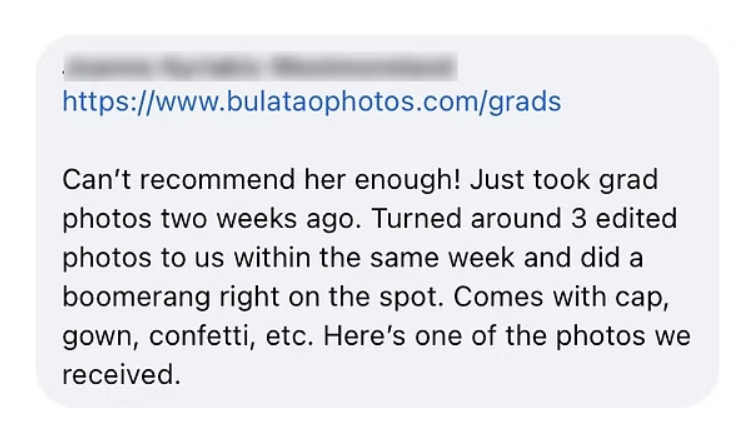Click the word "confetti" in the message
The width and height of the screenshot is (734, 428).
point(202,336)
